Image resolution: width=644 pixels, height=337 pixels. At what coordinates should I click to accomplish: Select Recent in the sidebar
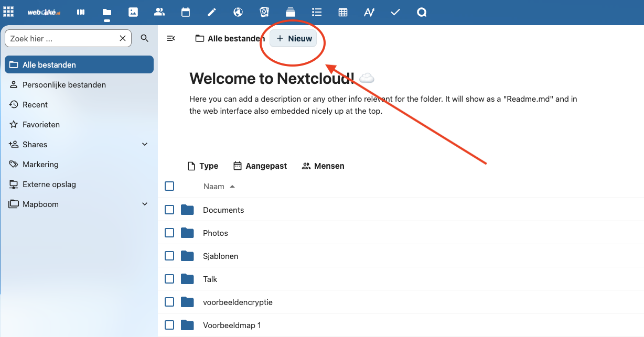[35, 105]
